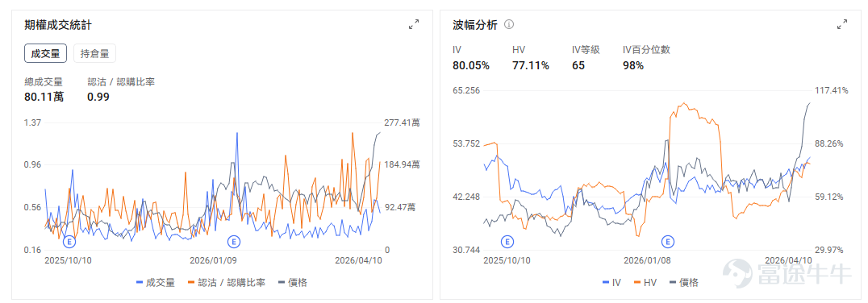This screenshot has height=303, width=868.
Task: Click the second earnings E marker in the 波幅分析 chart
Action: (668, 242)
